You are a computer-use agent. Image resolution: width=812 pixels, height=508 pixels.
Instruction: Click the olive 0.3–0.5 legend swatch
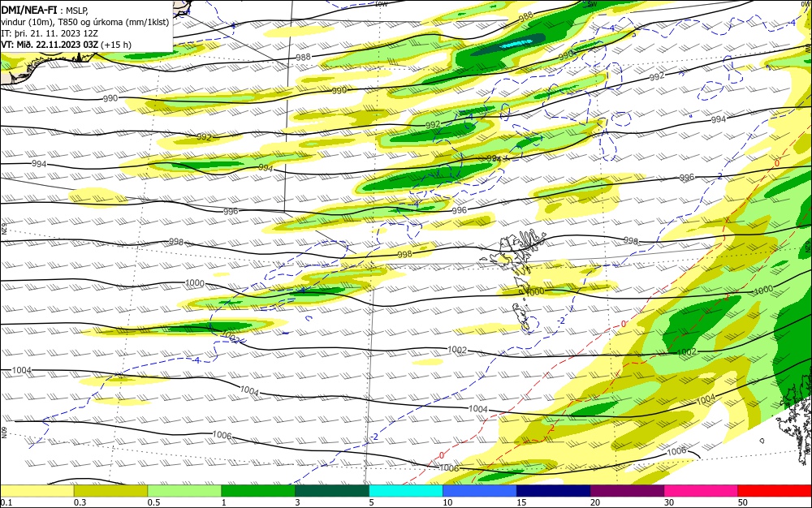coord(110,491)
